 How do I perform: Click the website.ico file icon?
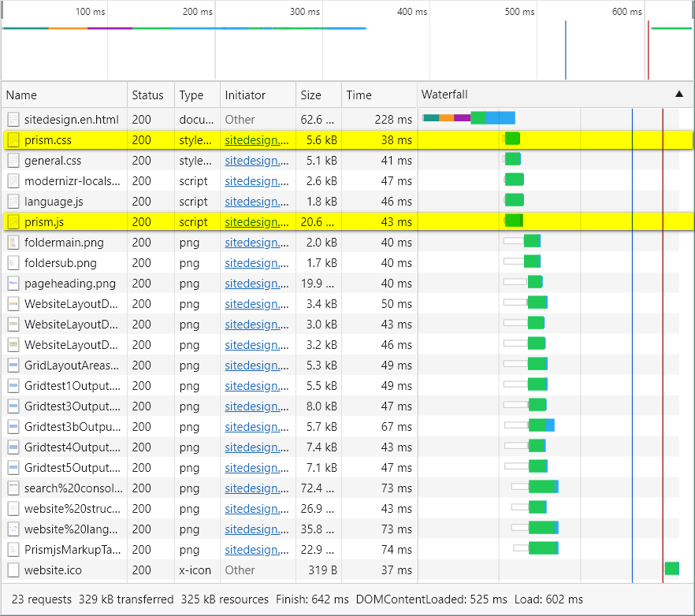click(13, 570)
